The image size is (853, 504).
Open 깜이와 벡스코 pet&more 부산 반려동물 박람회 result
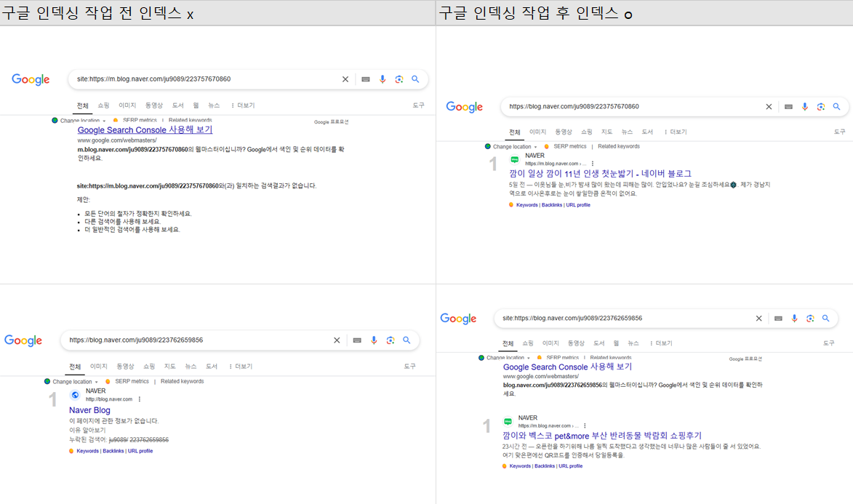click(602, 436)
